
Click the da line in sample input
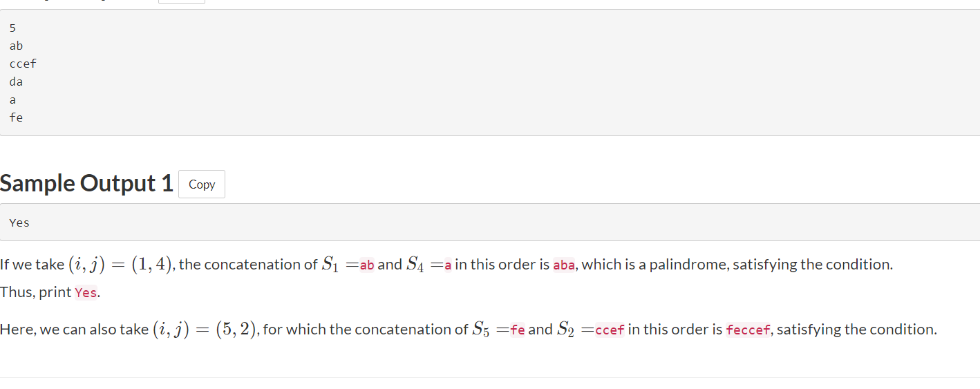click(x=16, y=82)
